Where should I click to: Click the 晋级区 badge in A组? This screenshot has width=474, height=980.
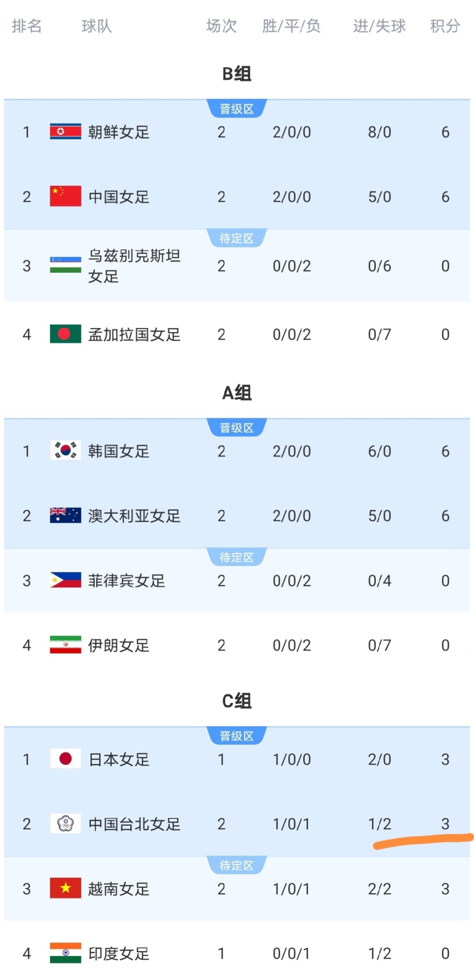237,428
